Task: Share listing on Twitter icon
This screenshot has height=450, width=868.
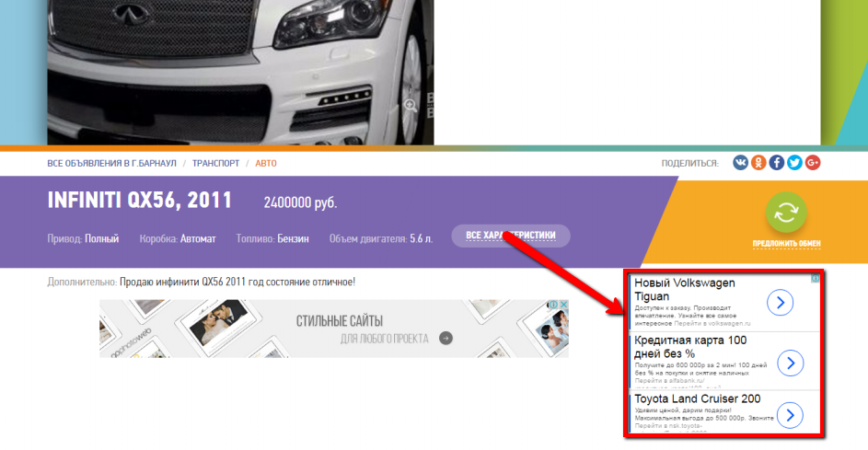Action: [794, 162]
